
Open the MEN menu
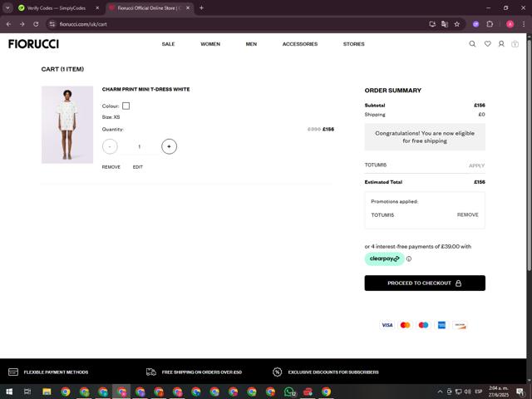pos(251,44)
